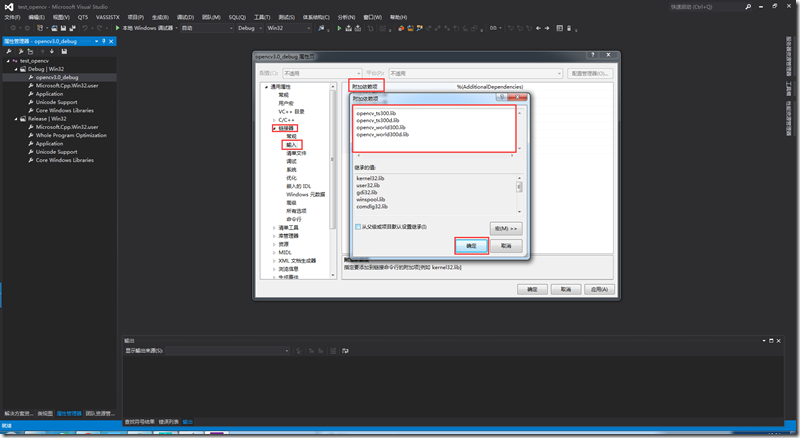The image size is (800, 438).
Task: Click the move-down arrow in Property Manager
Action: click(52, 52)
